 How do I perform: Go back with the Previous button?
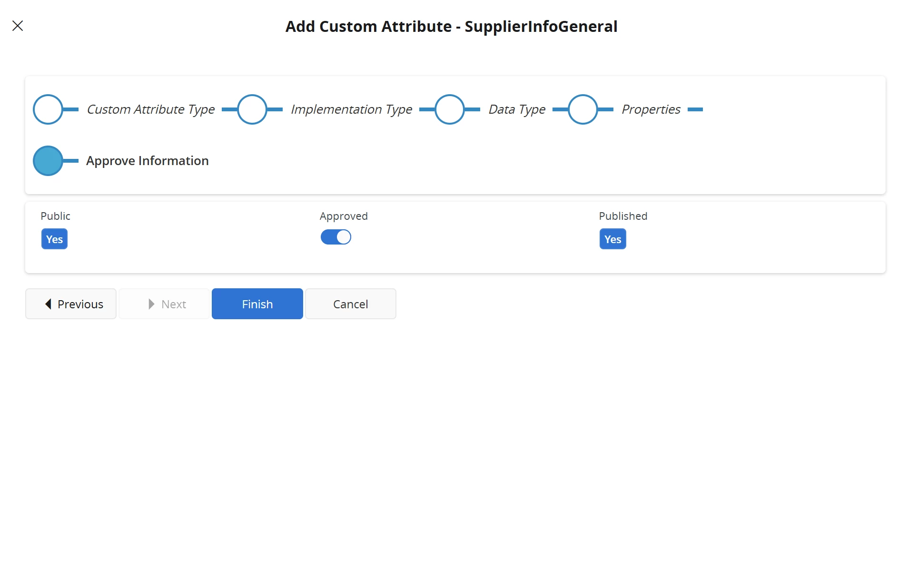[71, 304]
